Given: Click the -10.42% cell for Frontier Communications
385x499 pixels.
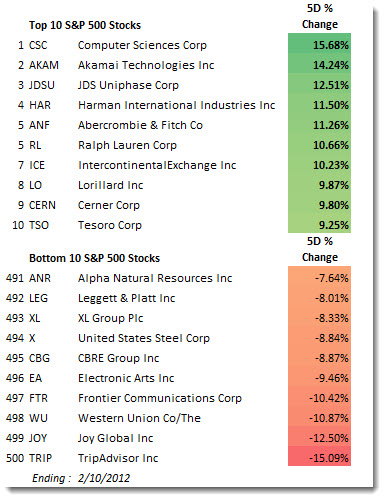Looking at the screenshot, I should pos(319,398).
